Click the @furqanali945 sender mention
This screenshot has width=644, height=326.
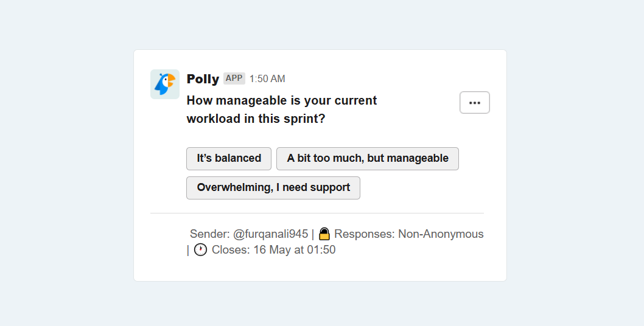click(x=270, y=234)
